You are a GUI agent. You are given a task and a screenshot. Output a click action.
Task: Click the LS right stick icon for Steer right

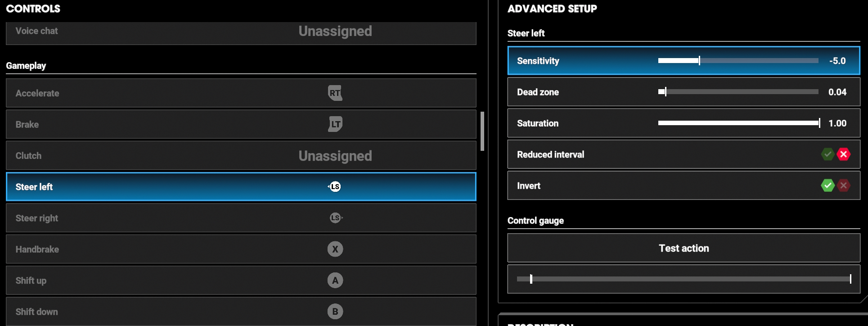336,218
